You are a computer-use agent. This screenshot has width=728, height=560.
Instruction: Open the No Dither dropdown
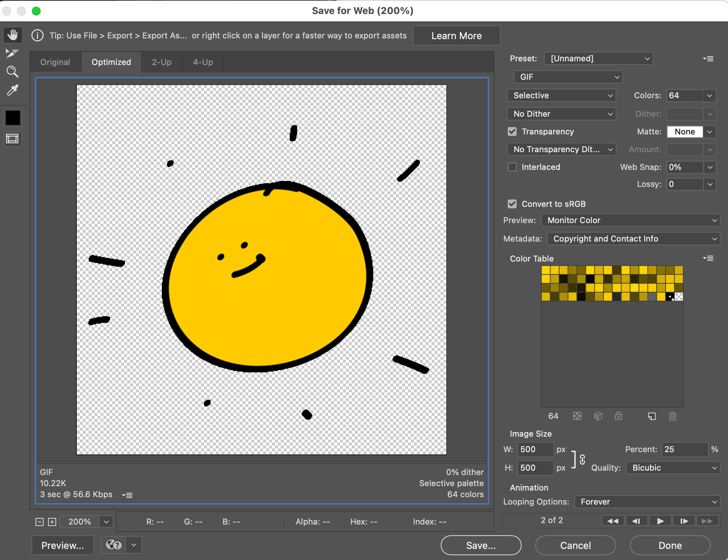pyautogui.click(x=561, y=114)
